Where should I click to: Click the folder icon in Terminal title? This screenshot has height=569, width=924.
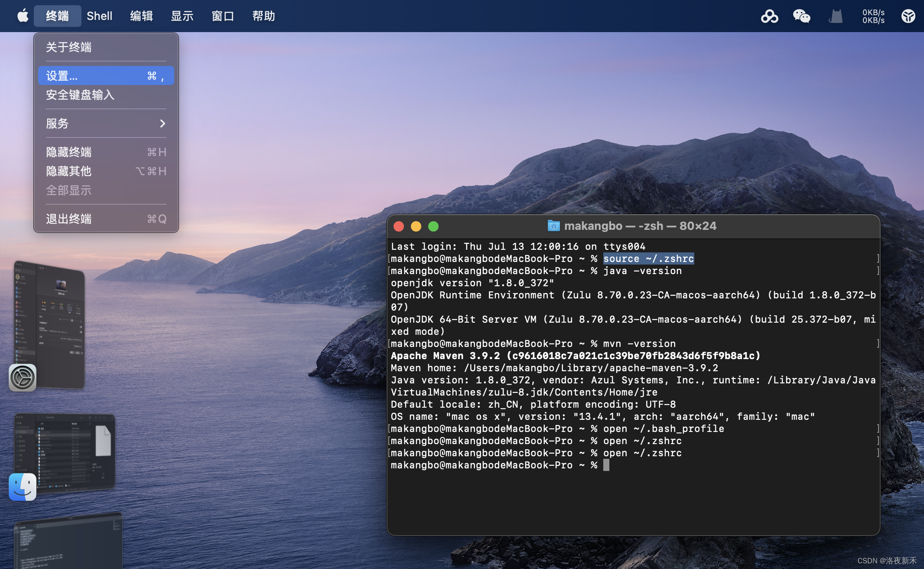pyautogui.click(x=553, y=226)
